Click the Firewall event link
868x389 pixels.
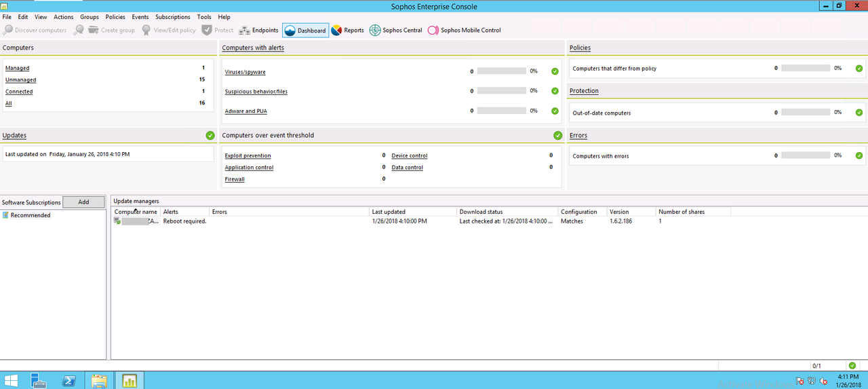coord(235,179)
